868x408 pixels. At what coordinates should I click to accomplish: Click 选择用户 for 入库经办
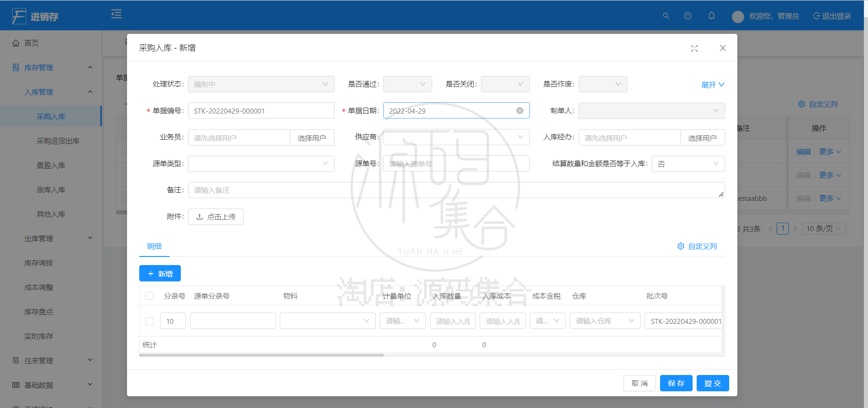(x=703, y=138)
